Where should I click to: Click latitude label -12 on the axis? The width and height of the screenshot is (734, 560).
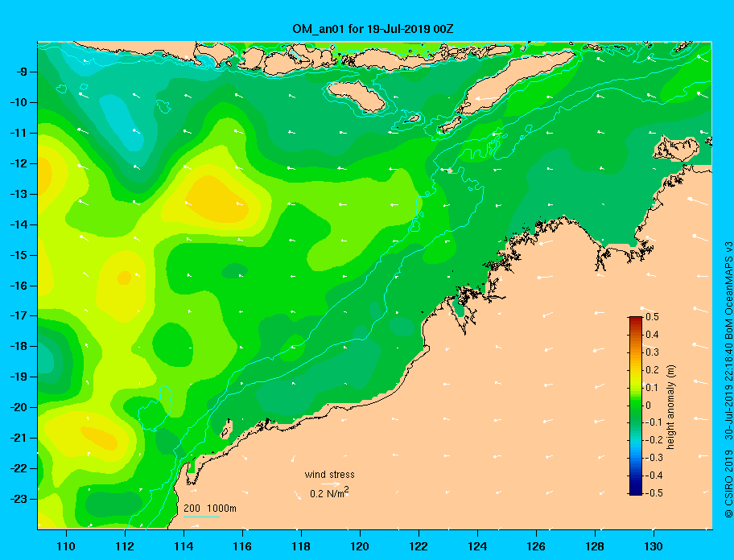(x=19, y=164)
